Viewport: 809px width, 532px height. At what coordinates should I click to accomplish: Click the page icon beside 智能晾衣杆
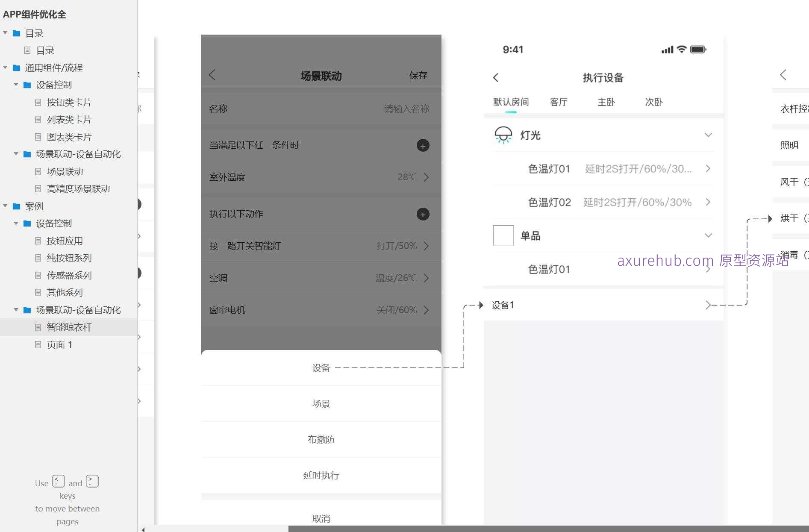coord(38,327)
